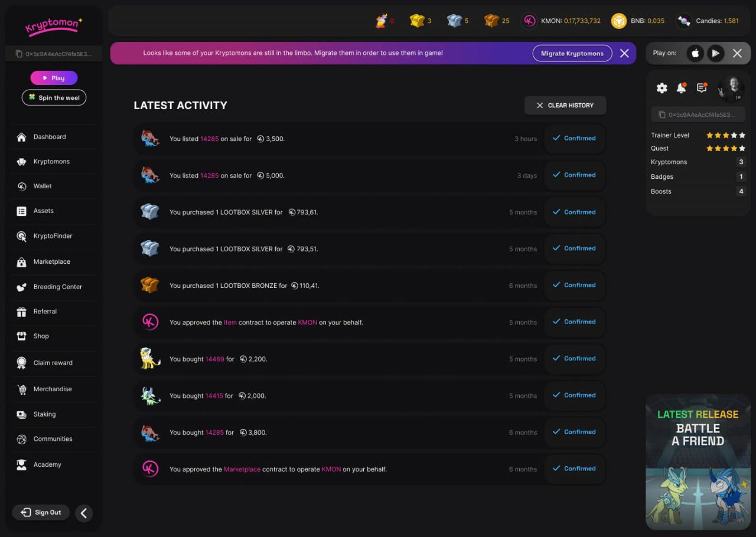Click Kryptomon thumbnail in 14415 purchase row
Image resolution: width=756 pixels, height=537 pixels.
coord(150,395)
